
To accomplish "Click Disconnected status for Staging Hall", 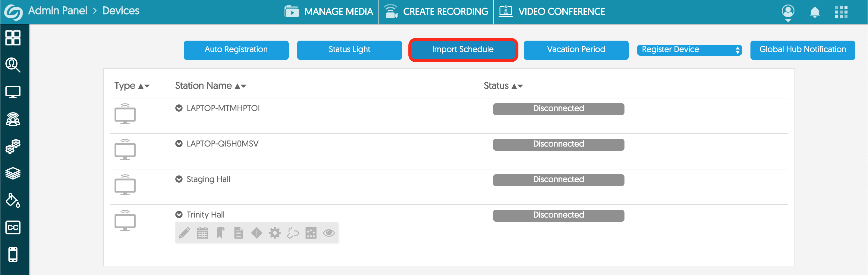I will [x=558, y=180].
